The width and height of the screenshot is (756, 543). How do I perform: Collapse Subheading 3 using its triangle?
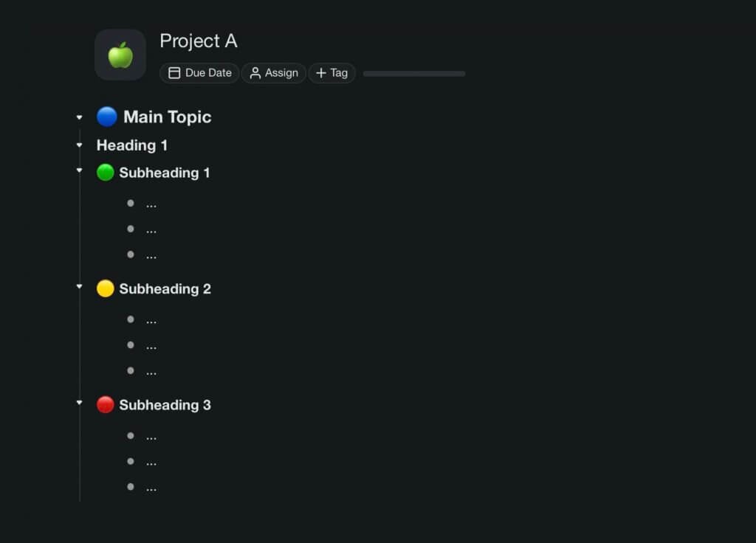point(79,403)
